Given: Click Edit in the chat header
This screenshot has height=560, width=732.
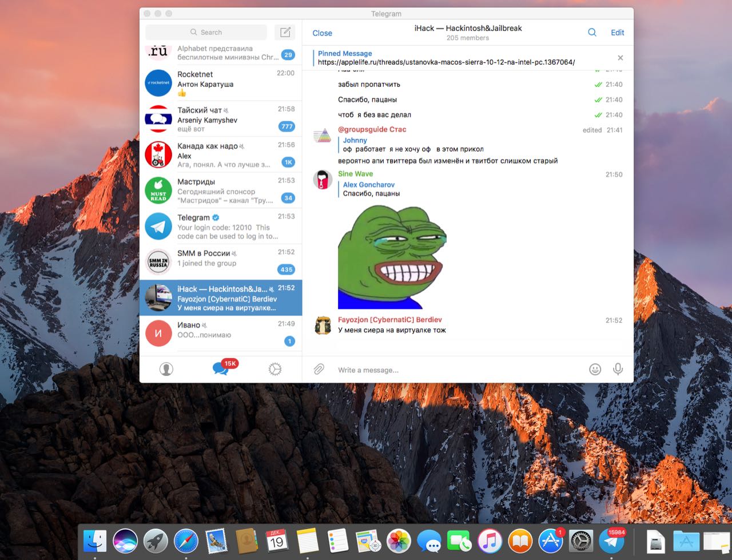Looking at the screenshot, I should pos(618,33).
